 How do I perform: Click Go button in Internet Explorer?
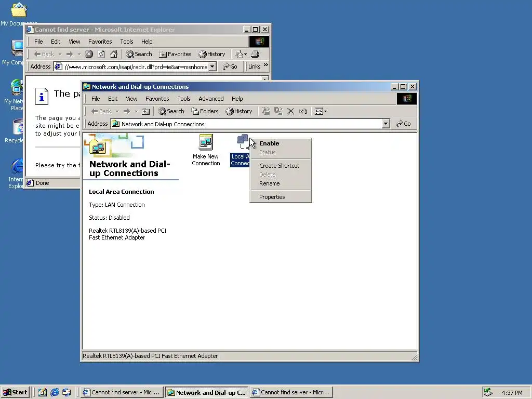click(230, 66)
